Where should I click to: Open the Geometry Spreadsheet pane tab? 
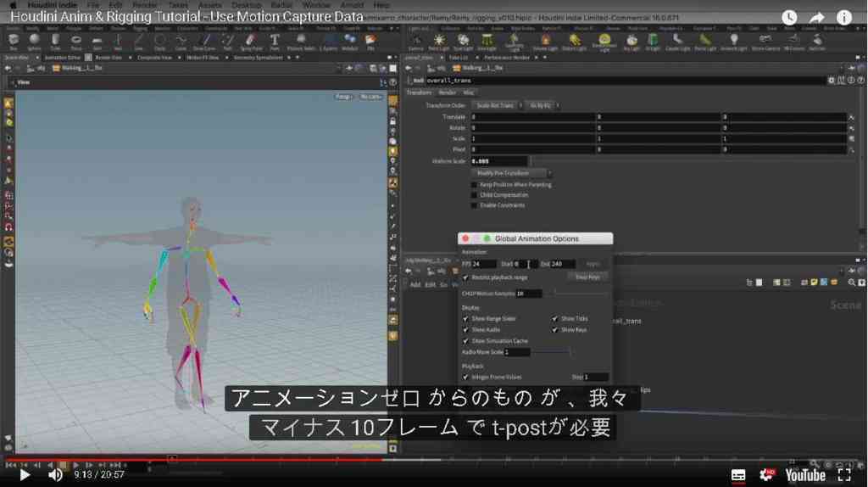(x=258, y=58)
